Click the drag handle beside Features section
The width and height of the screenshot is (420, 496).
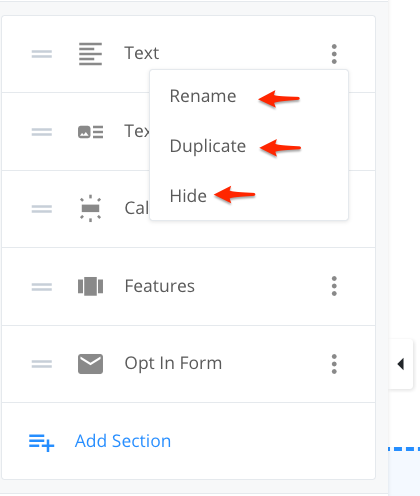tap(42, 287)
